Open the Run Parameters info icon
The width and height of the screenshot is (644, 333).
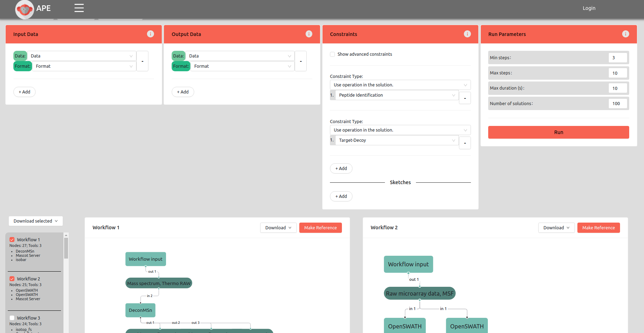click(x=626, y=34)
